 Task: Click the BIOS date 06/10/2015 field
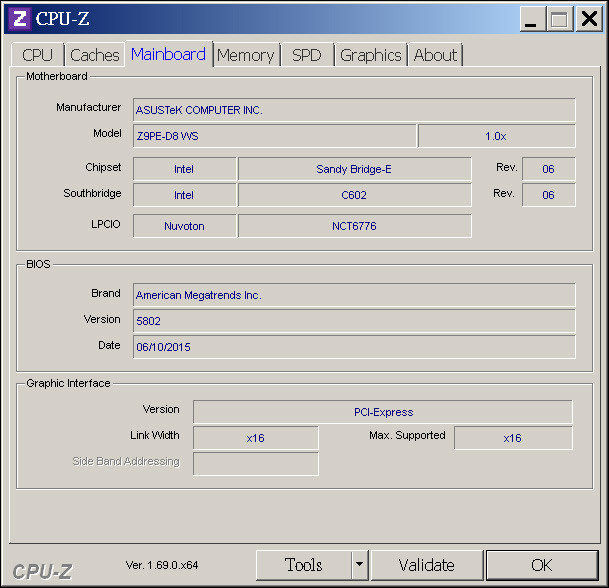(x=354, y=347)
